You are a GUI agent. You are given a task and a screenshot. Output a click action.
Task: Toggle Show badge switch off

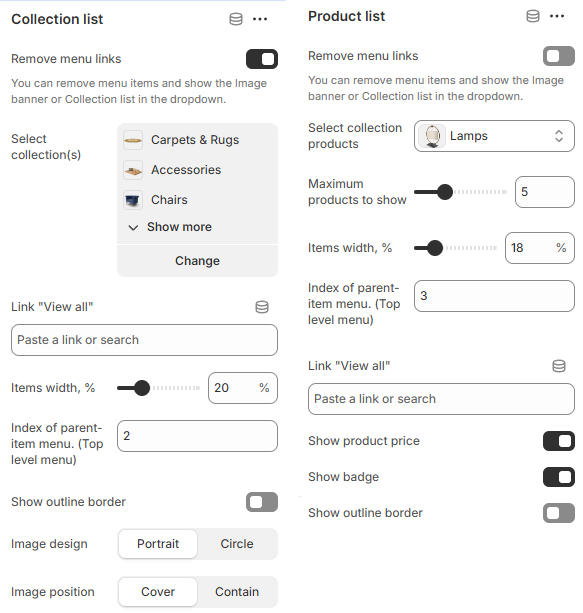[559, 477]
